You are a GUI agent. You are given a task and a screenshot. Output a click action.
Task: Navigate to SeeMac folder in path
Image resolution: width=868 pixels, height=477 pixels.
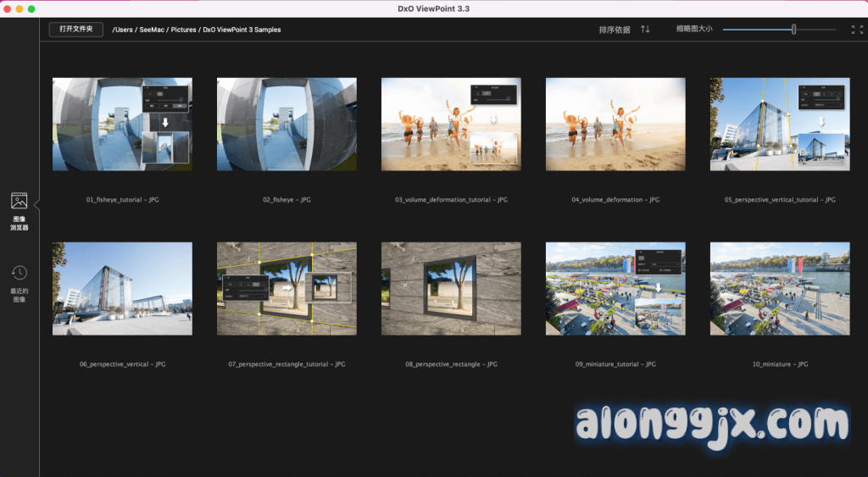point(153,30)
